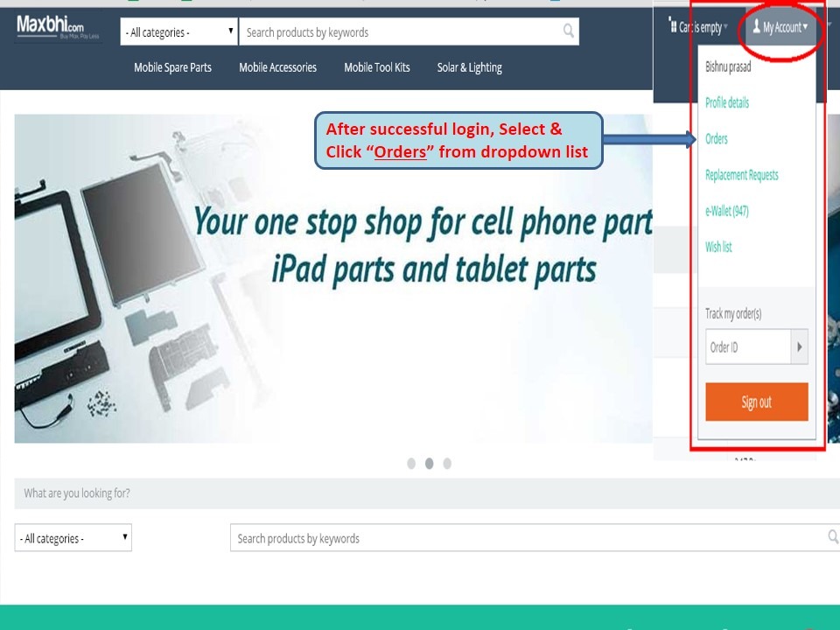Select Orders from the account dropdown
Screen dimensions: 840x630
(717, 139)
